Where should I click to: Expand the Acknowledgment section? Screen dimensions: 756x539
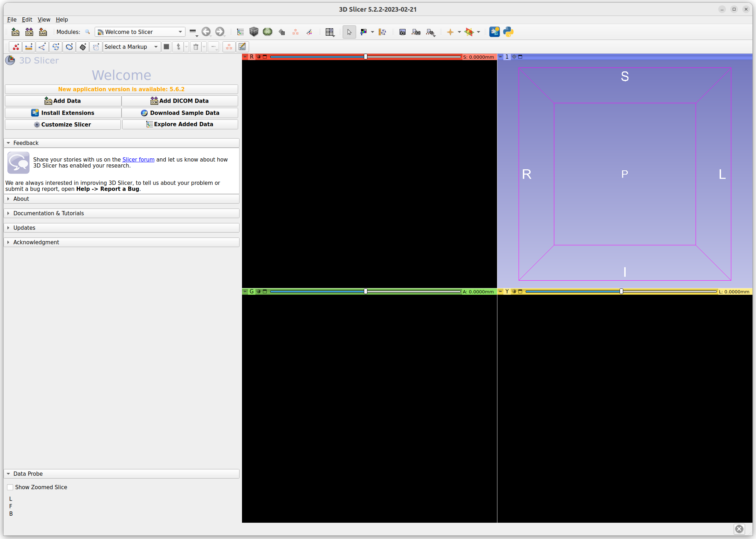pos(122,242)
